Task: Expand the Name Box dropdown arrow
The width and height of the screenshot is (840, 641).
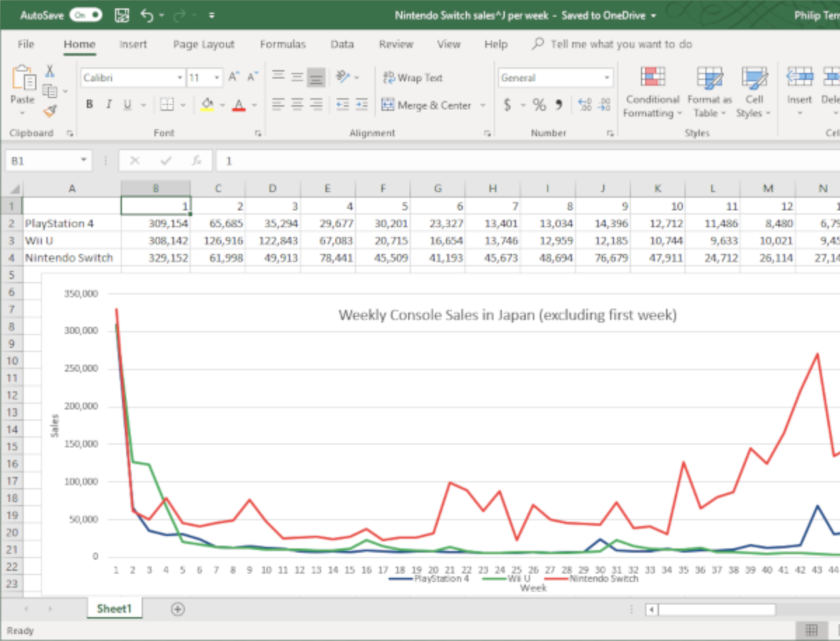Action: coord(83,160)
